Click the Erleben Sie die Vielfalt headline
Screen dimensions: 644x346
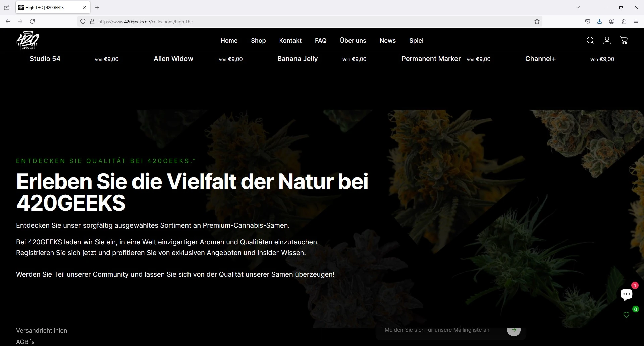[x=192, y=192]
